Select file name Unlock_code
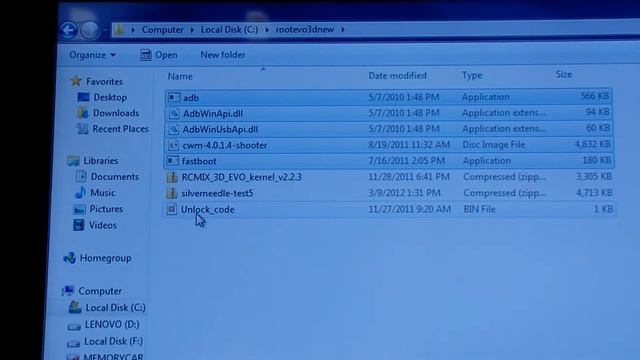This screenshot has width=640, height=360. 207,210
